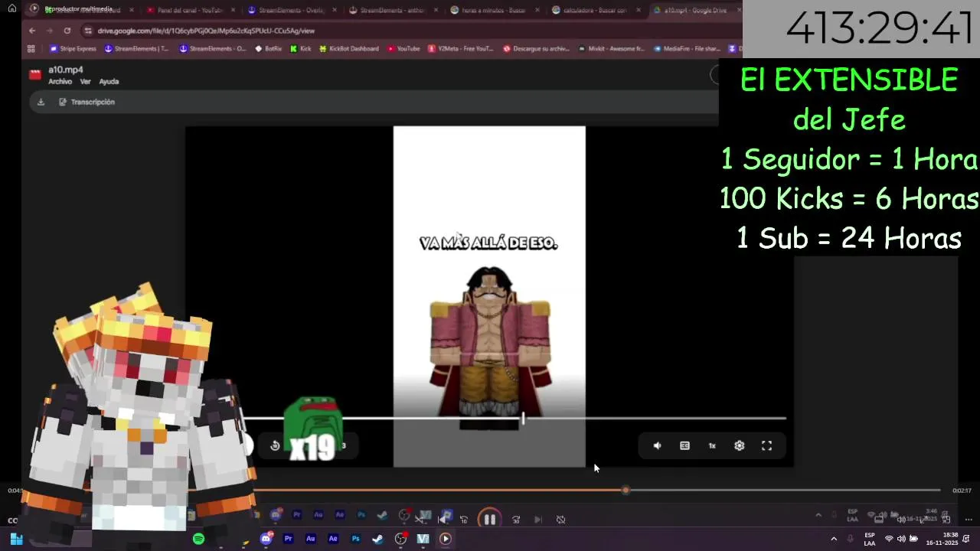Open the 18:38 clock and calendar
Viewport: 980px width, 551px height.
point(942,539)
